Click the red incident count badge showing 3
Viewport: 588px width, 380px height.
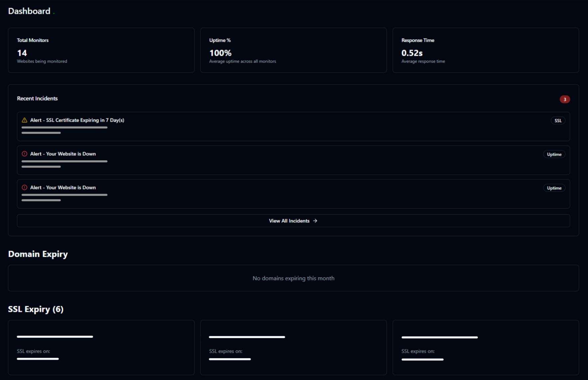pos(564,99)
